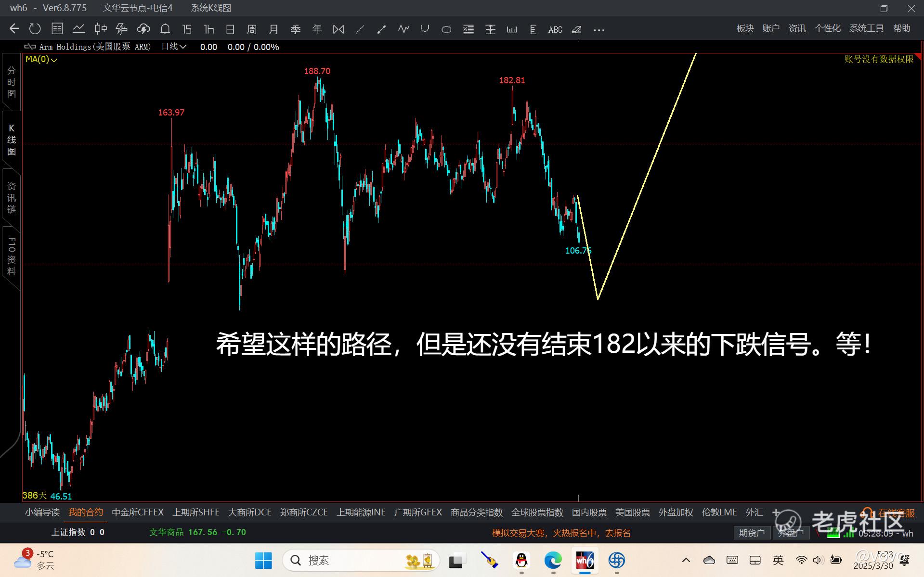Select the zigzag wave line tool
The width and height of the screenshot is (924, 577).
click(x=403, y=29)
